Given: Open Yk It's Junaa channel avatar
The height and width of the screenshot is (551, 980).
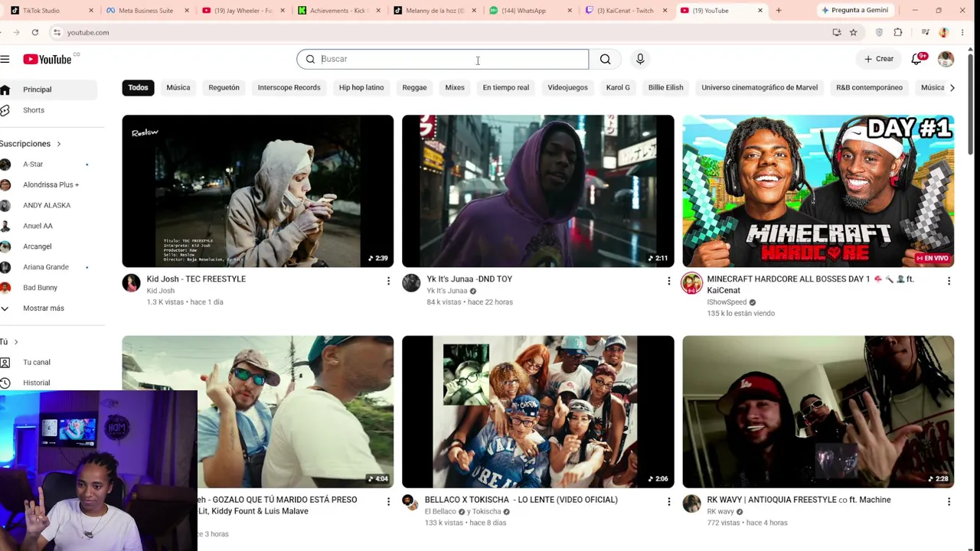Looking at the screenshot, I should coord(411,282).
